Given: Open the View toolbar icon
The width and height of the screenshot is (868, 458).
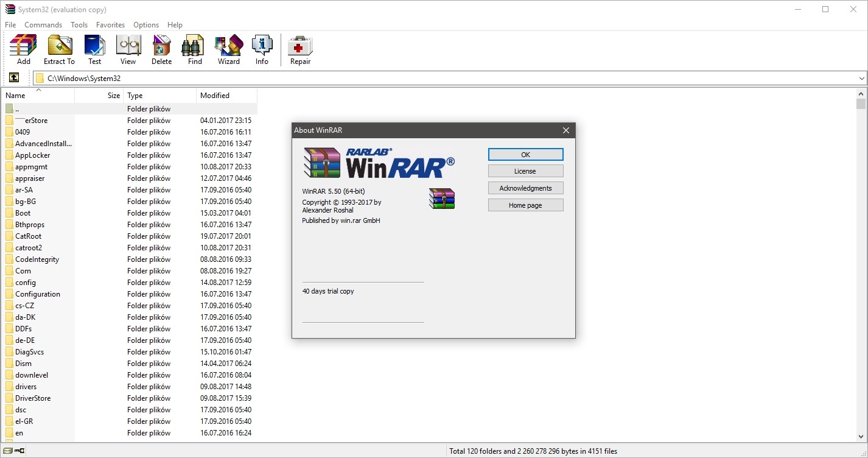Looking at the screenshot, I should (128, 45).
